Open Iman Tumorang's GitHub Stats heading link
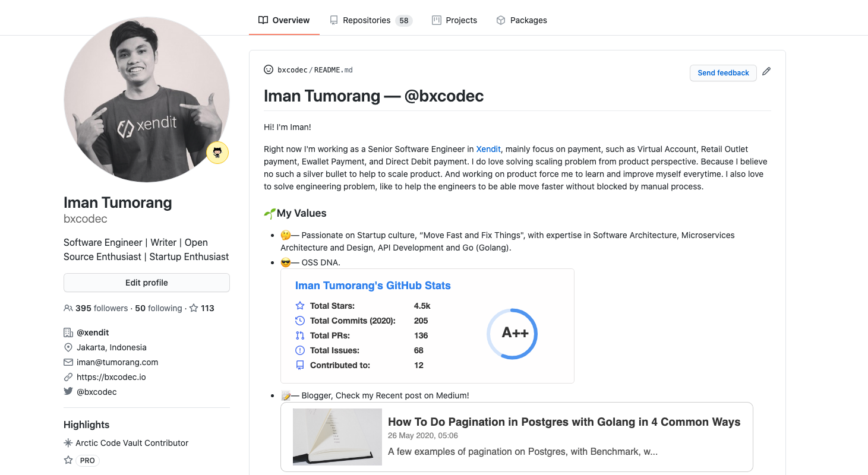 pos(373,286)
